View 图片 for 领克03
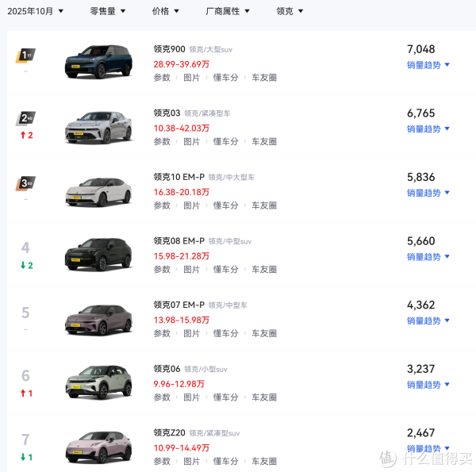 (x=192, y=142)
